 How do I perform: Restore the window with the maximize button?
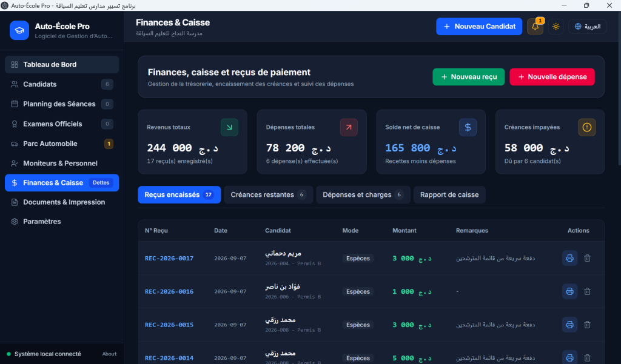click(x=586, y=5)
